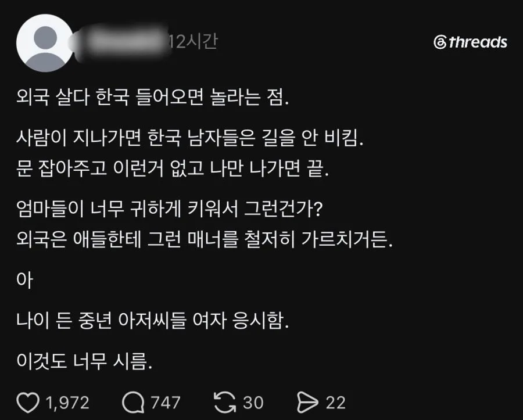Image resolution: width=523 pixels, height=420 pixels.
Task: Click the line '외국 살다 한국 들어오면 놀라는 점.'
Action: point(152,98)
